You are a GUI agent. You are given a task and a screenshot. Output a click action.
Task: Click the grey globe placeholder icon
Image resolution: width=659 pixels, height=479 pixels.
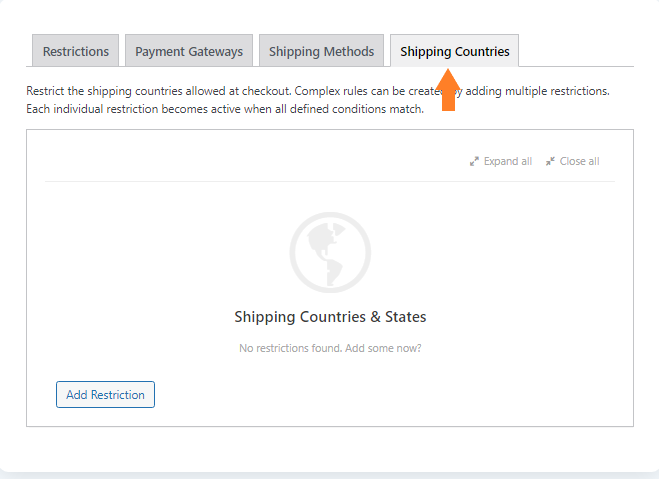[x=330, y=253]
